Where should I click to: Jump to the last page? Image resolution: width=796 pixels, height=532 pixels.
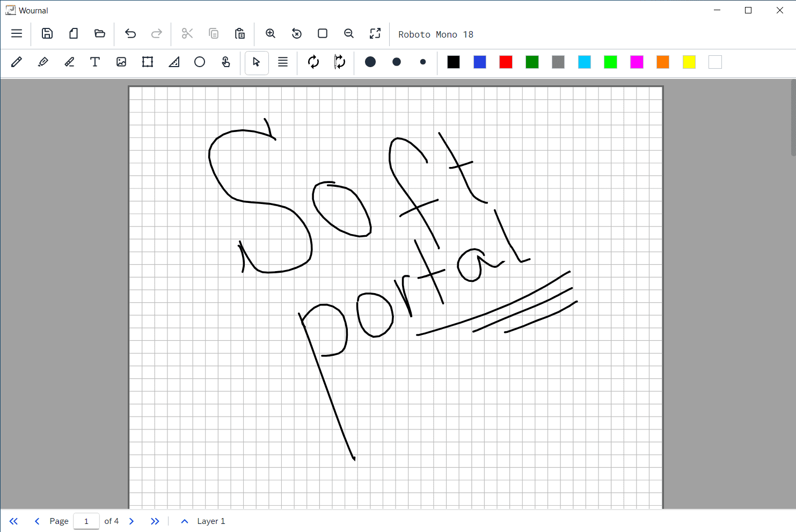click(x=155, y=521)
